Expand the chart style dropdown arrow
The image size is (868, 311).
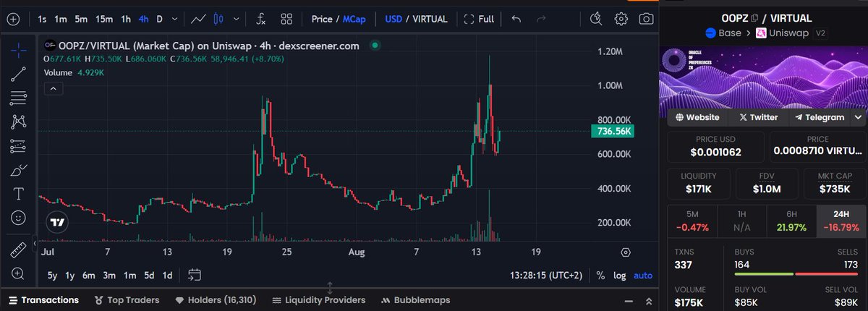point(237,19)
